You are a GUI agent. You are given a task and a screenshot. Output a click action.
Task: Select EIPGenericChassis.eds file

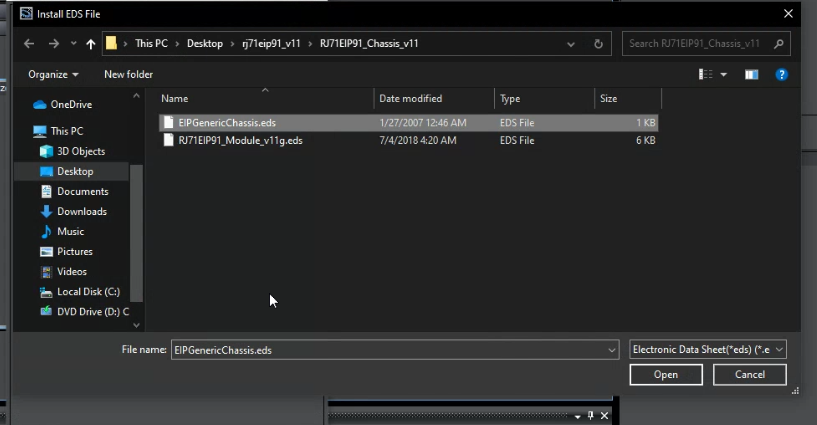point(408,123)
